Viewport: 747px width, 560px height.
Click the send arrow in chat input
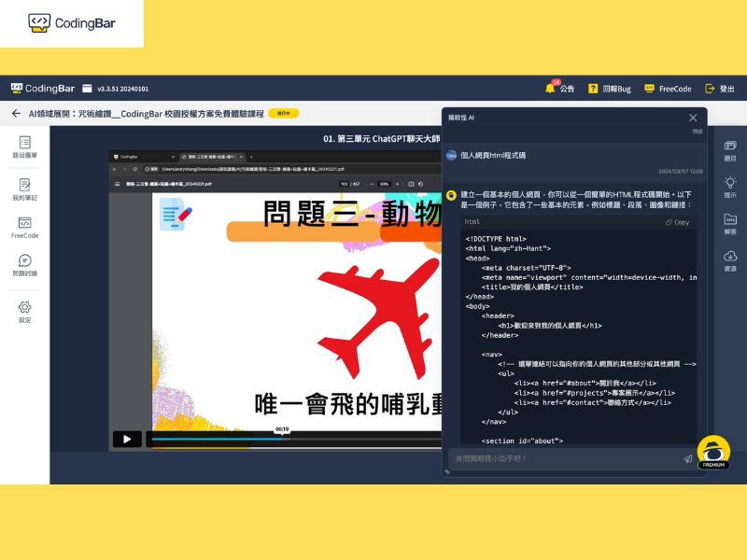[x=688, y=459]
